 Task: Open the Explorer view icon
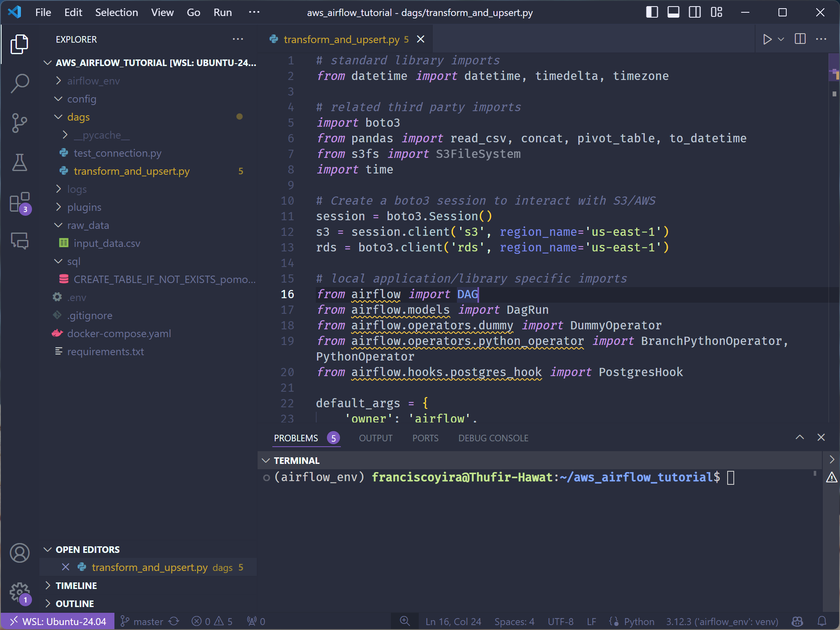19,43
